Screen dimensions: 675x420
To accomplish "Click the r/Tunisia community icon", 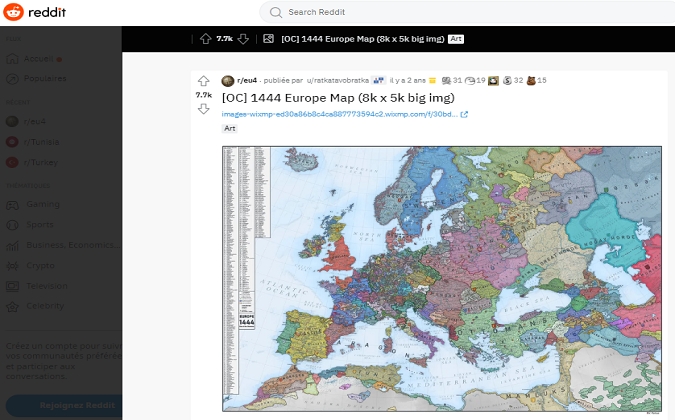I will (x=12, y=142).
